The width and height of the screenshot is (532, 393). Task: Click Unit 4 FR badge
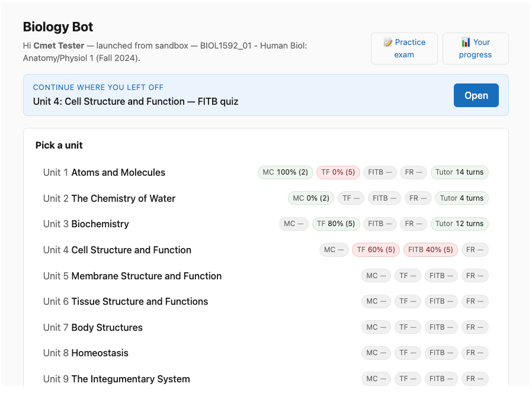[x=475, y=250]
